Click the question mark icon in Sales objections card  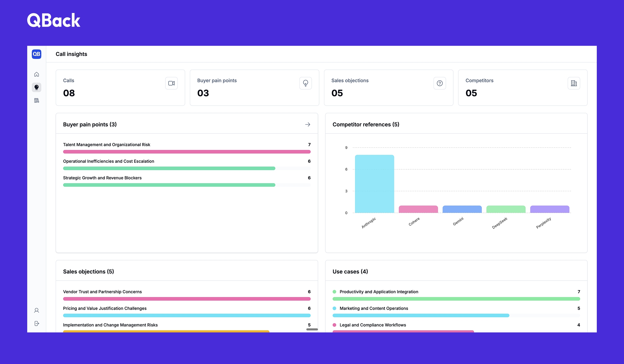coord(440,83)
